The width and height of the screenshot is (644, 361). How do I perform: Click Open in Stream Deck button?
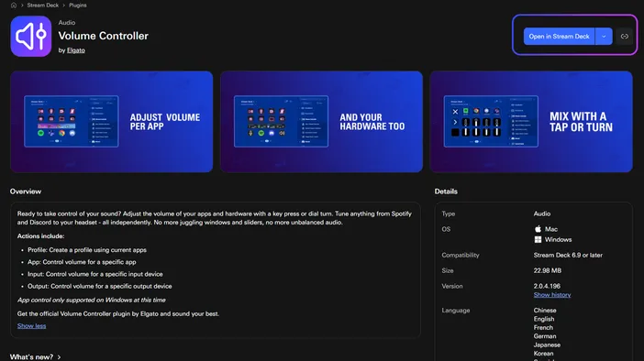(559, 37)
